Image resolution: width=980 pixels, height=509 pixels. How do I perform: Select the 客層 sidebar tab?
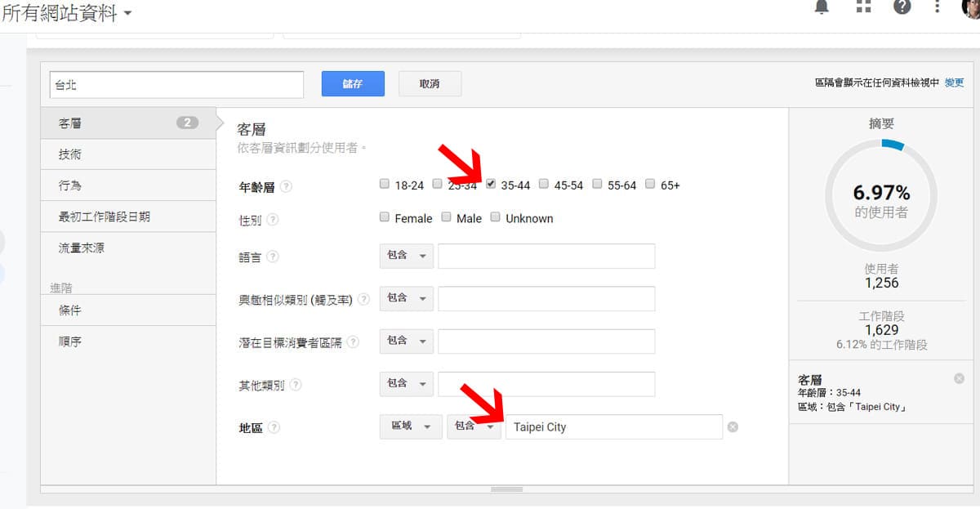coord(128,123)
